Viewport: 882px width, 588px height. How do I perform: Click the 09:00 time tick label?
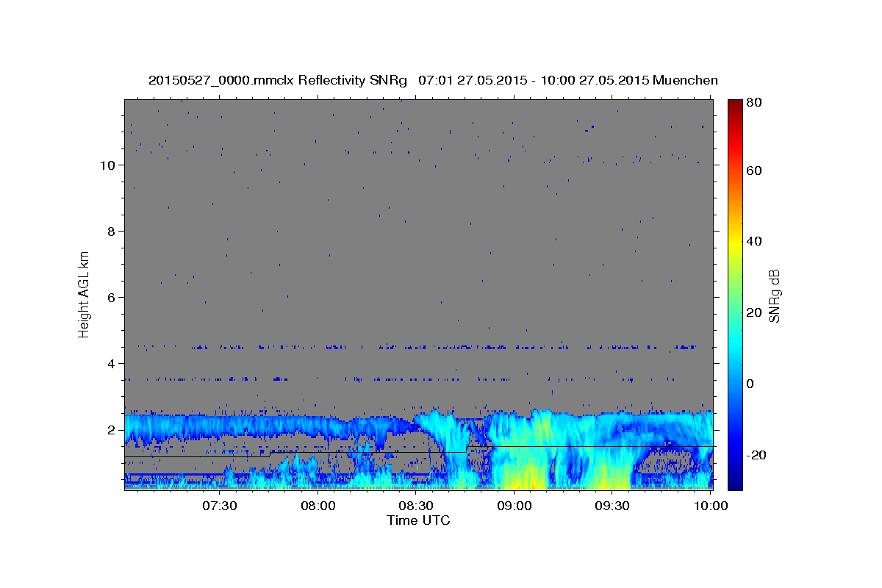click(514, 506)
